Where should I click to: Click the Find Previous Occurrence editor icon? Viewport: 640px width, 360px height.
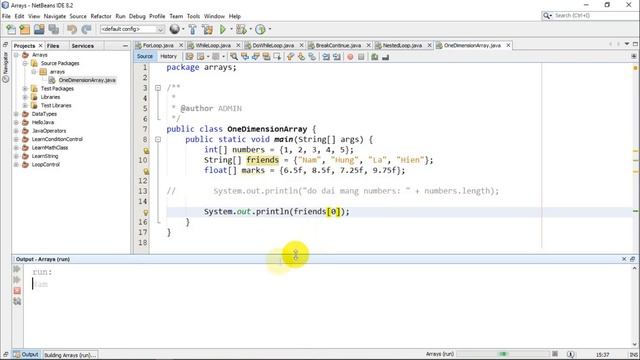[245, 57]
